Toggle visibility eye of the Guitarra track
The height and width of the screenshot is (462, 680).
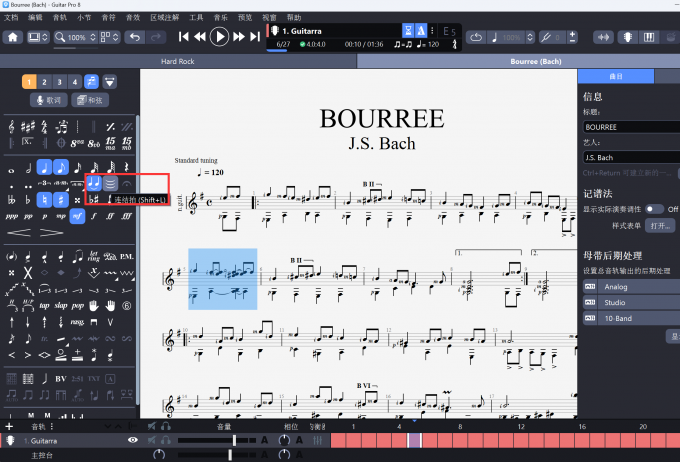(133, 440)
